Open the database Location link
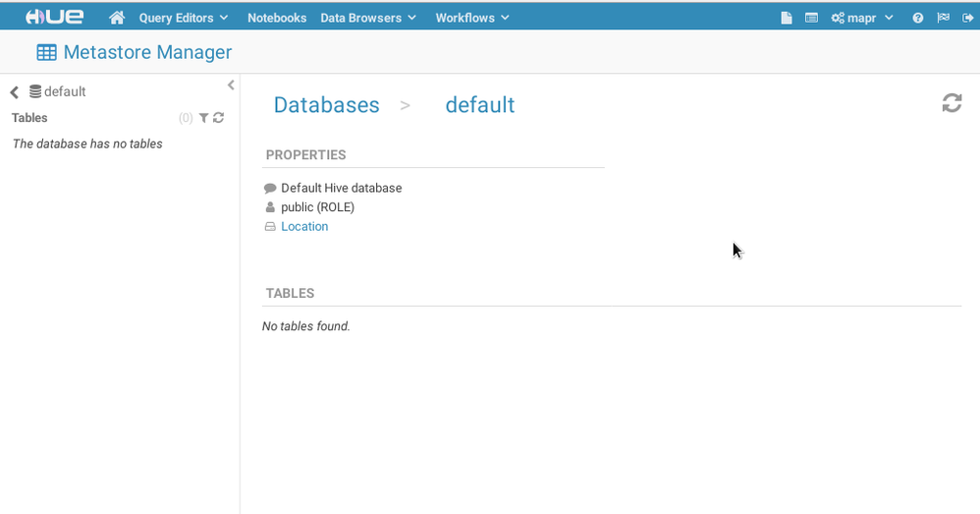 coord(304,226)
